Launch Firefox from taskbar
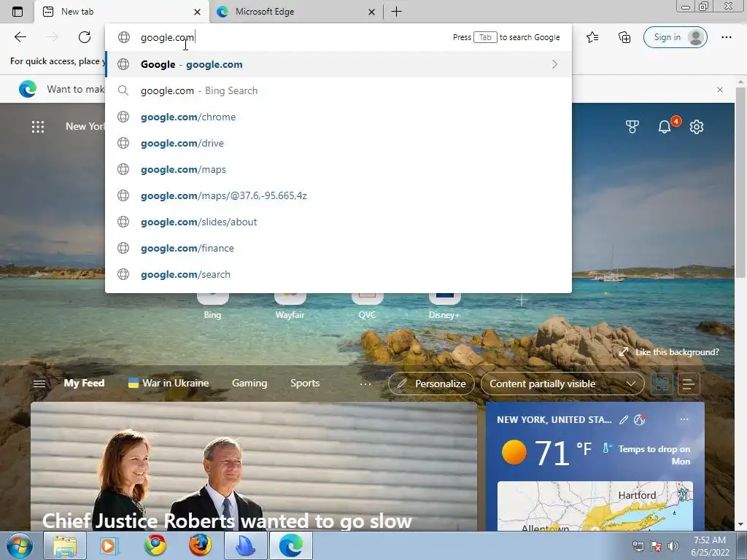 200,545
